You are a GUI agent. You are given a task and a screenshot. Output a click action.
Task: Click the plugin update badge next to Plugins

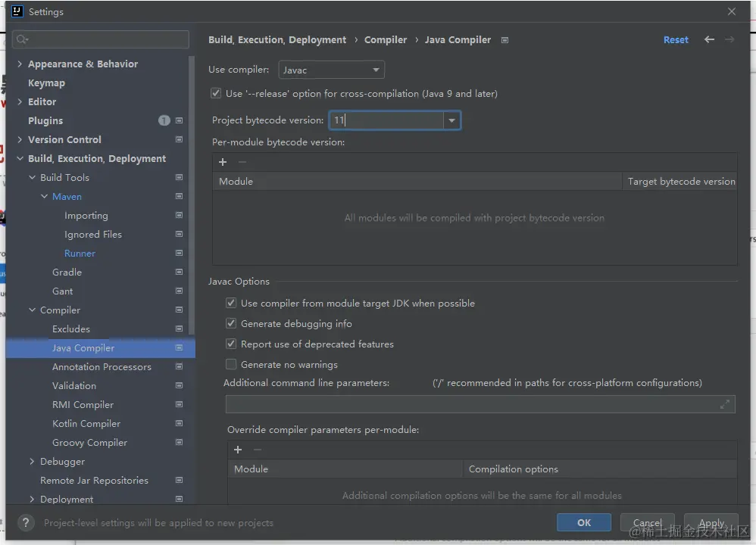click(164, 120)
